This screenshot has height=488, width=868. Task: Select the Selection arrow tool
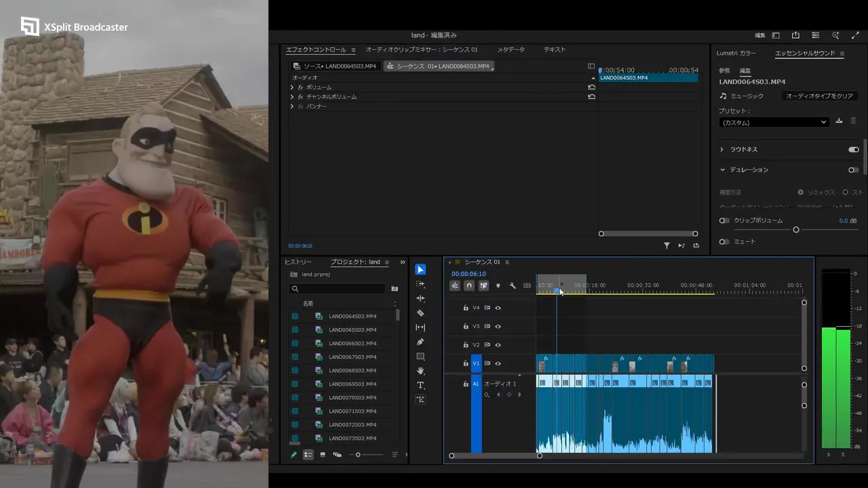click(x=420, y=270)
